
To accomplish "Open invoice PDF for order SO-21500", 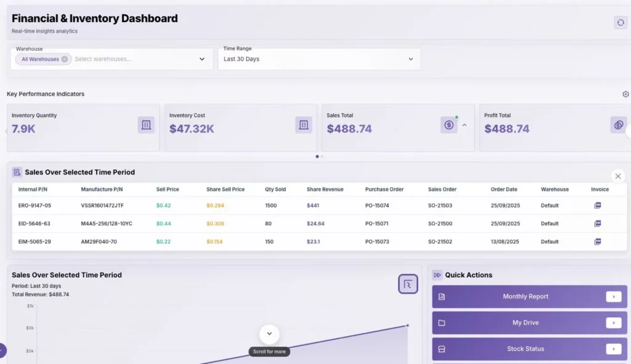I will [598, 224].
